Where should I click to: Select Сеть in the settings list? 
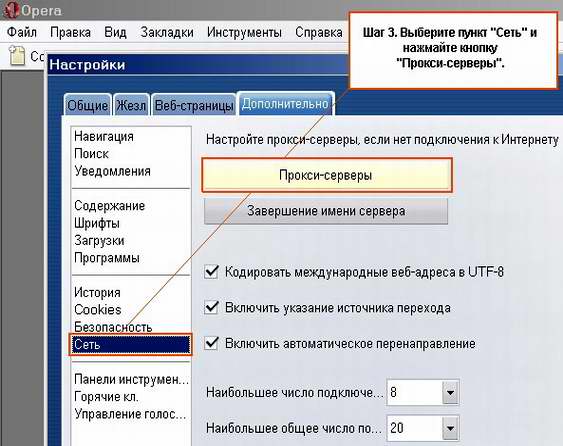tap(131, 344)
